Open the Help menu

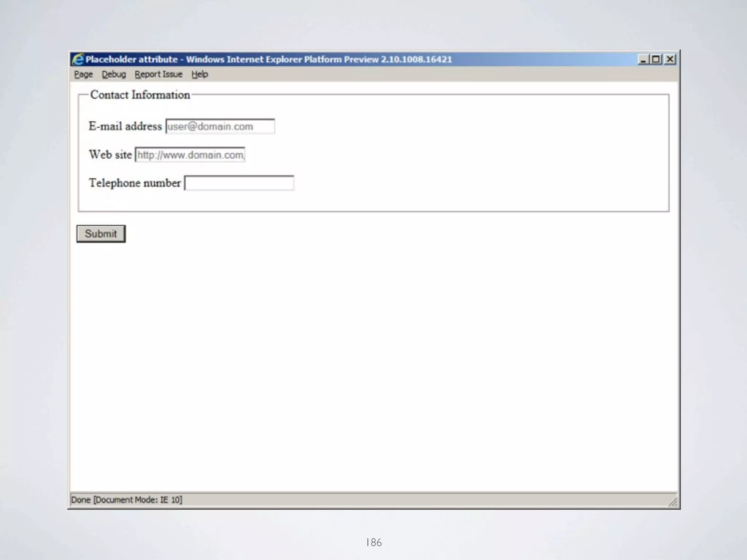(200, 74)
